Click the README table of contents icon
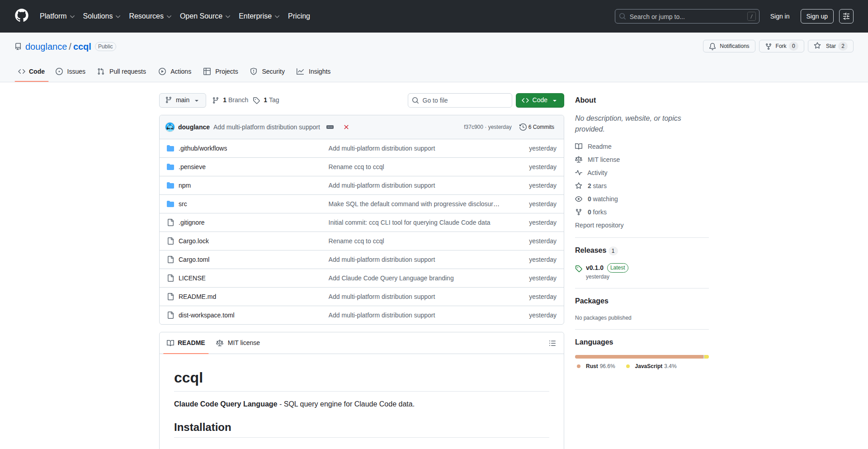Viewport: 868px width, 449px height. point(552,343)
